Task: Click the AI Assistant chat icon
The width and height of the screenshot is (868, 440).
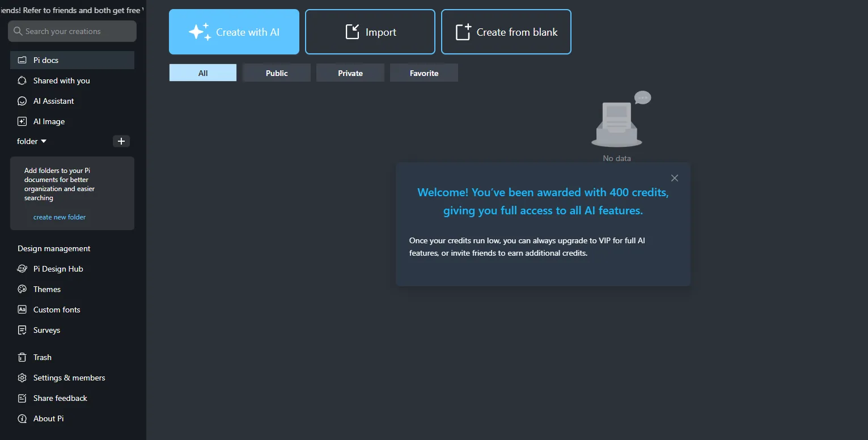Action: (22, 101)
